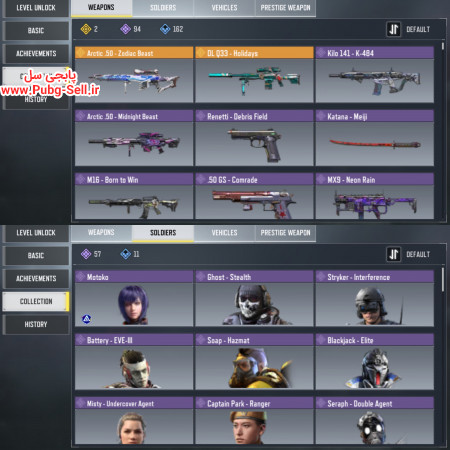Screen dimensions: 450x450
Task: Select the DL Q33 - Holidays weapon card
Action: click(254, 74)
